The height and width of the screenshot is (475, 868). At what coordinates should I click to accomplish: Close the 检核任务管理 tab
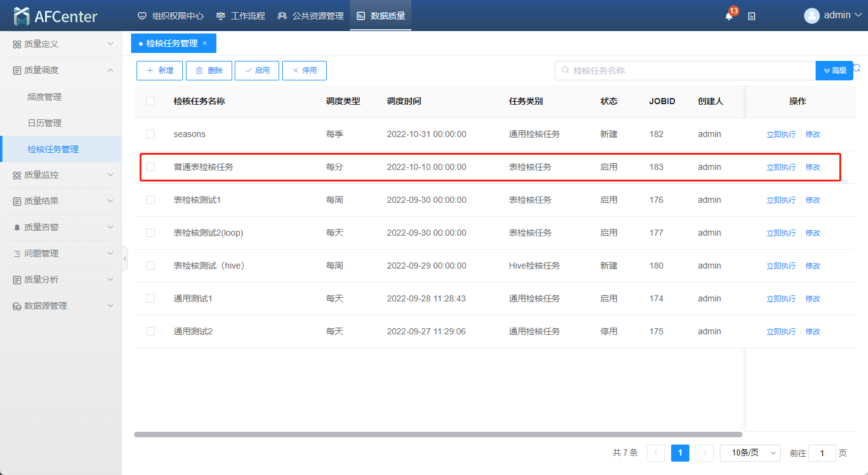[x=205, y=43]
